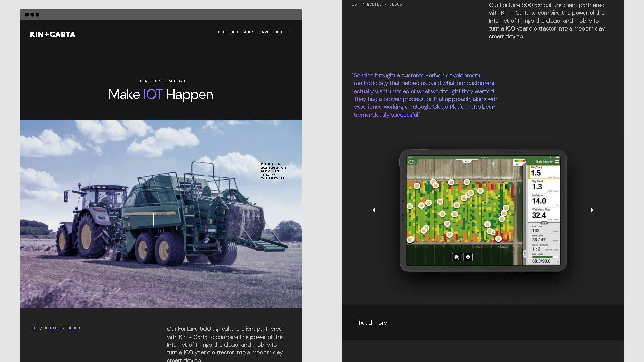Click the 'Make IOT Happen' headline
Image resolution: width=644 pixels, height=362 pixels.
pos(161,95)
